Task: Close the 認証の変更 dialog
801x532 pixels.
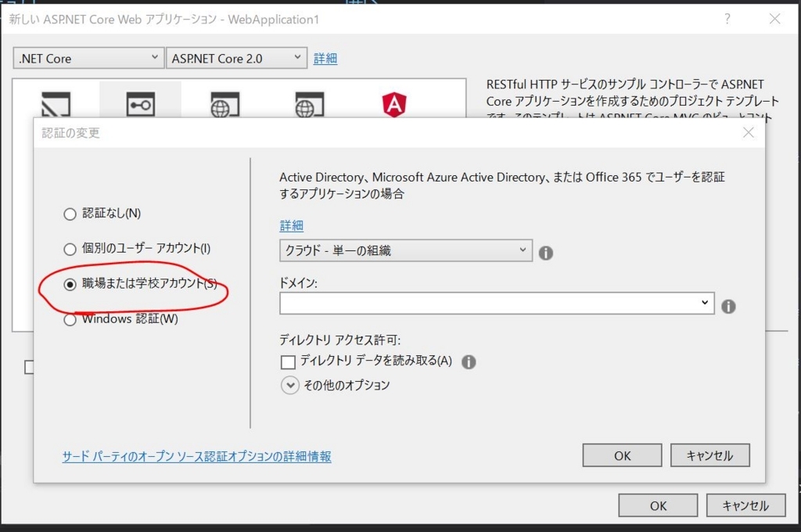Action: pyautogui.click(x=749, y=132)
